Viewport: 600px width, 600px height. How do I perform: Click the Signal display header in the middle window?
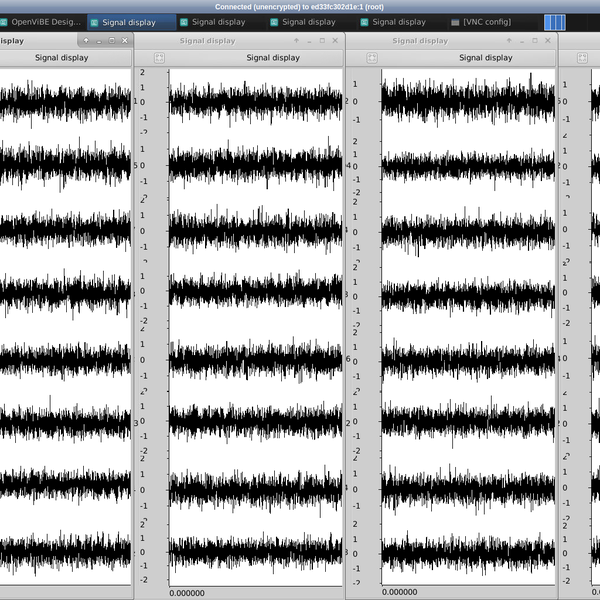273,58
